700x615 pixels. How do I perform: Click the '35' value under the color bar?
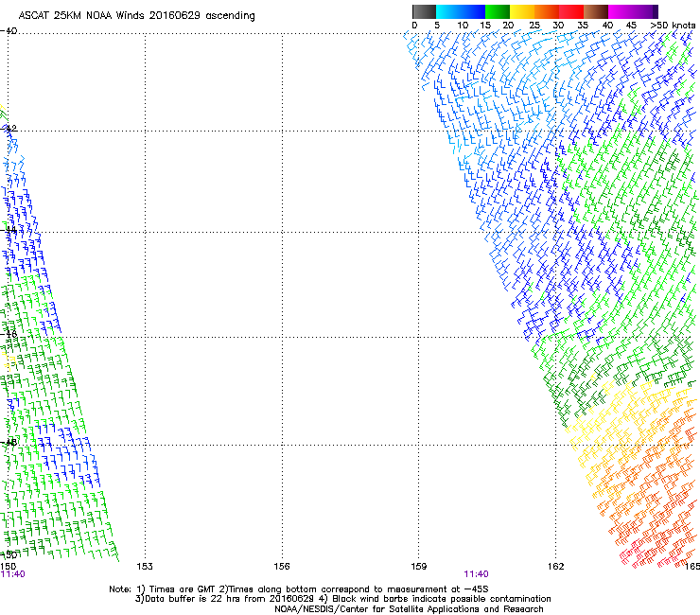click(x=583, y=25)
